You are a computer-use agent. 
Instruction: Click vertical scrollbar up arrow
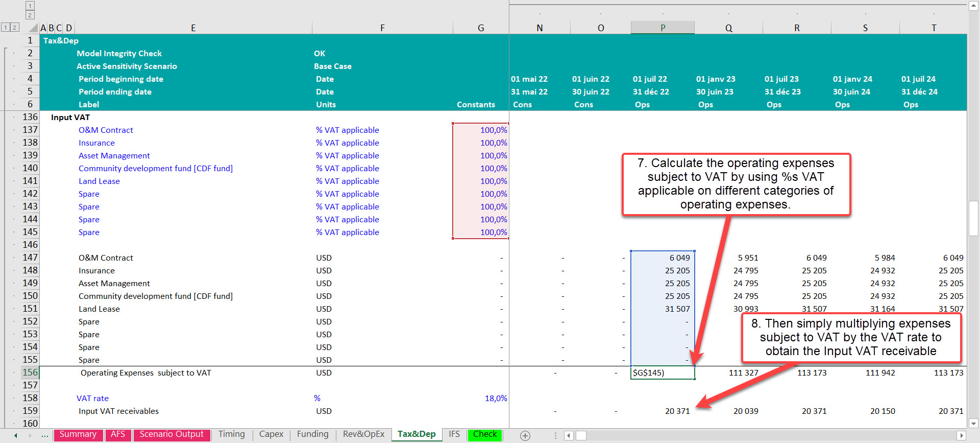tap(973, 6)
